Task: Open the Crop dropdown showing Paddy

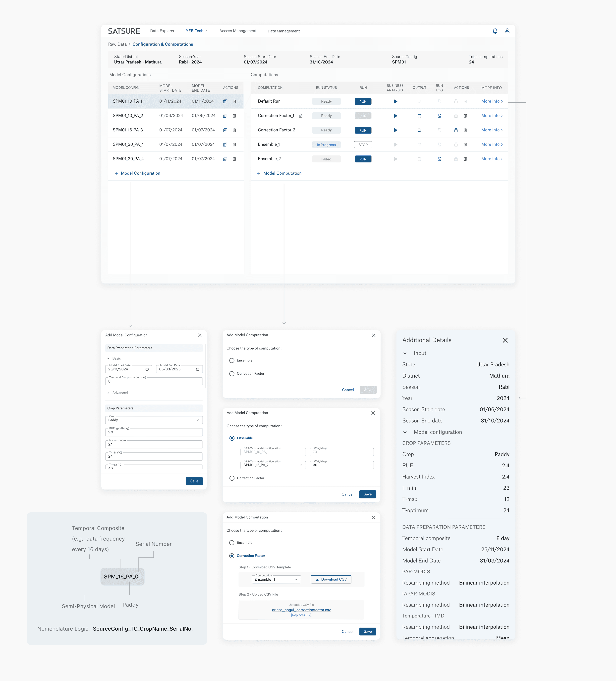Action: click(154, 420)
